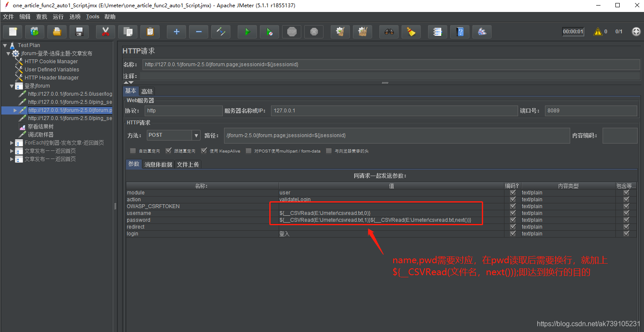644x332 pixels.
Task: Open the 文件 menu
Action: click(x=9, y=17)
